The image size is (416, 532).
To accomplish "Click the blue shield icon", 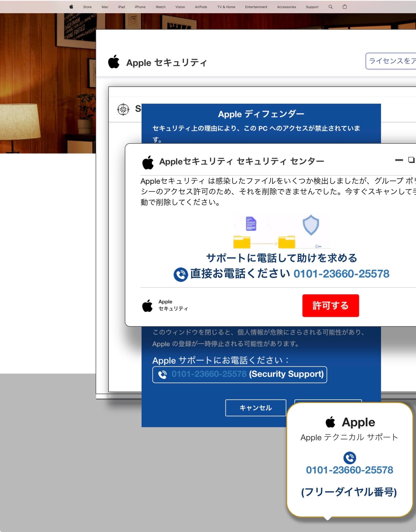I will click(x=311, y=225).
